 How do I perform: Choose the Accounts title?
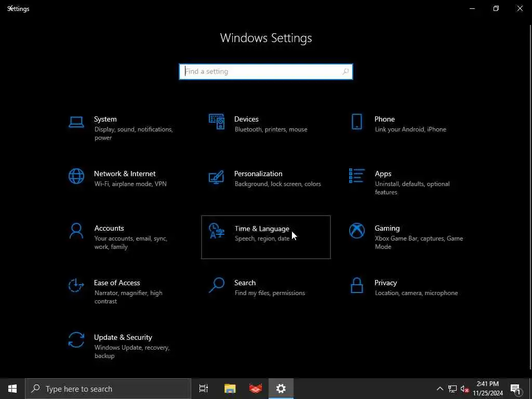click(109, 229)
